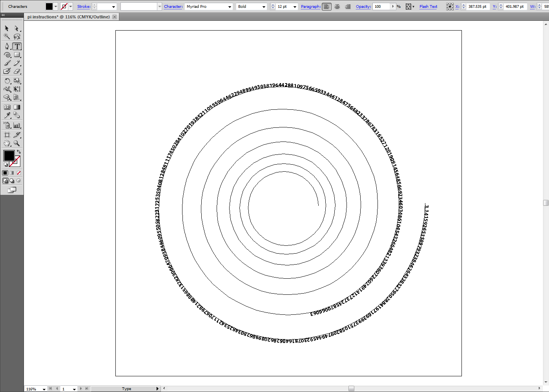The height and width of the screenshot is (392, 549).
Task: Click the reference point locator icon
Action: (x=450, y=7)
